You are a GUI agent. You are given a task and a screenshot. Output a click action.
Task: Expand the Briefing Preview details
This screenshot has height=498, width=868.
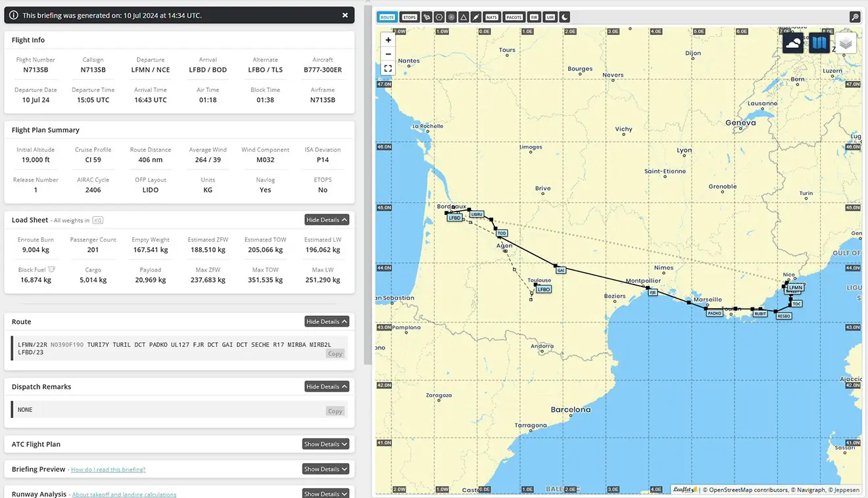point(325,469)
